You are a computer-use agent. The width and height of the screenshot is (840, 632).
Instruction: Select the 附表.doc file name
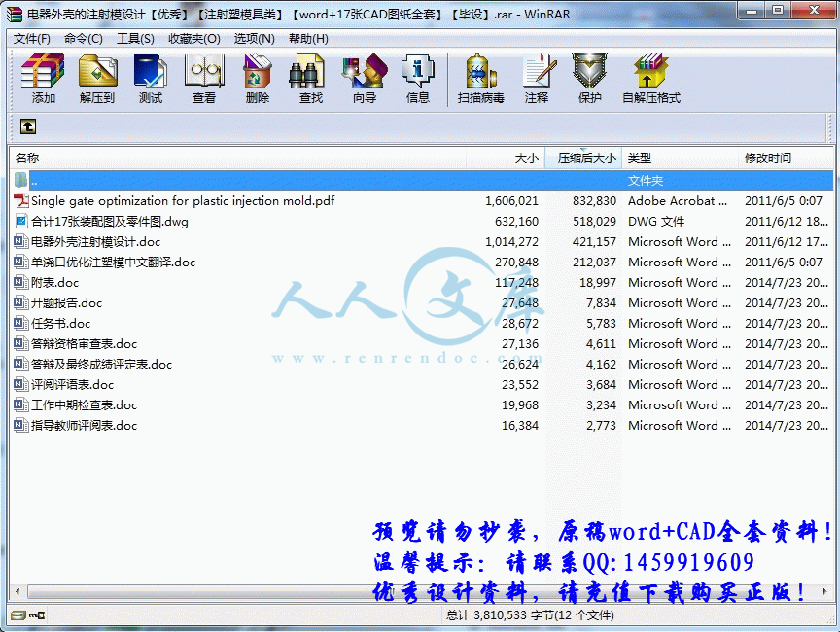pos(54,282)
